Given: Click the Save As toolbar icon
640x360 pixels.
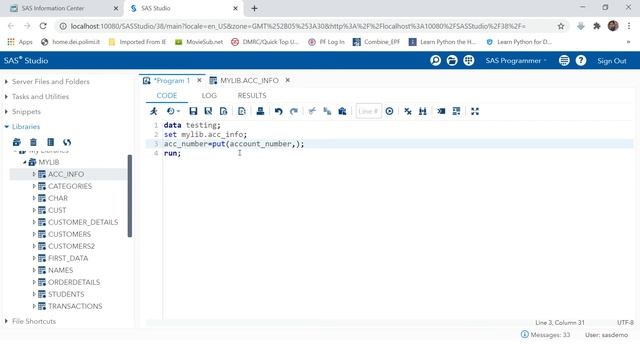Looking at the screenshot, I should [x=208, y=111].
